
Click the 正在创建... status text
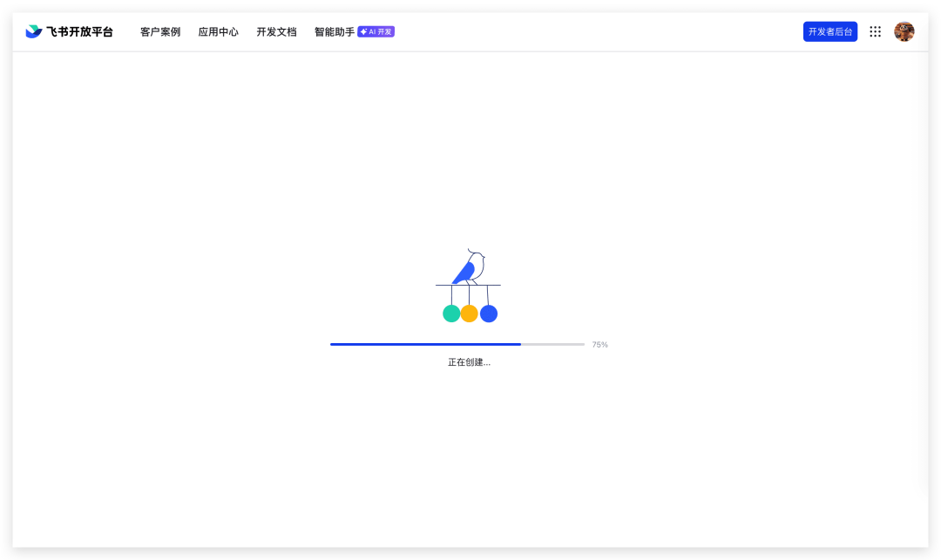point(470,362)
